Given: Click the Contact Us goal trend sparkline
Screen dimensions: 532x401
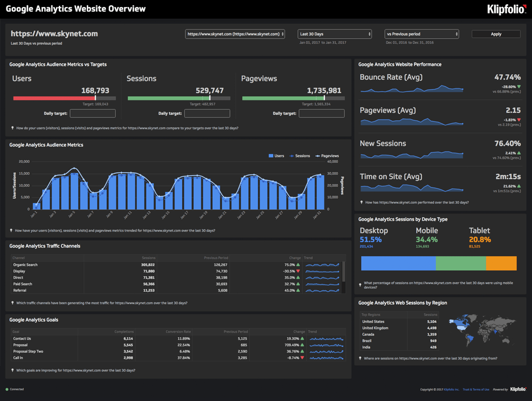Looking at the screenshot, I should pyautogui.click(x=326, y=339).
